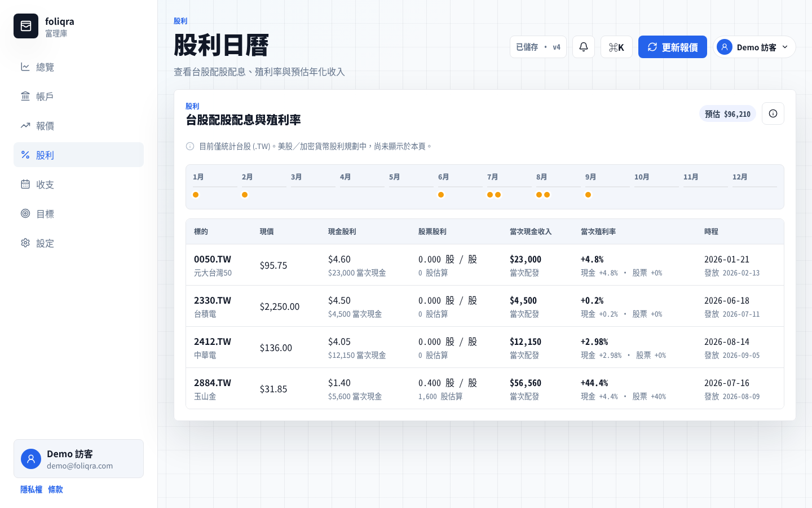Click 當次現金收入 column header

(x=531, y=231)
